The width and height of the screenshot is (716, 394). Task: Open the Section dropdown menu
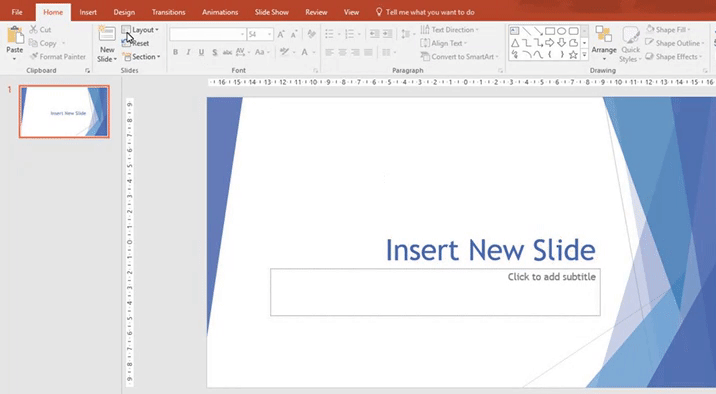coord(142,57)
